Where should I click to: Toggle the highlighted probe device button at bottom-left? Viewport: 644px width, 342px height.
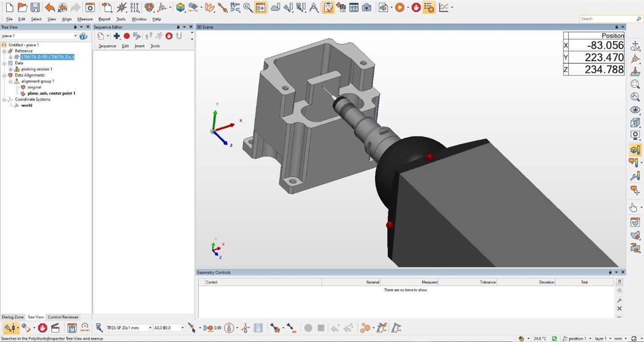click(x=9, y=328)
